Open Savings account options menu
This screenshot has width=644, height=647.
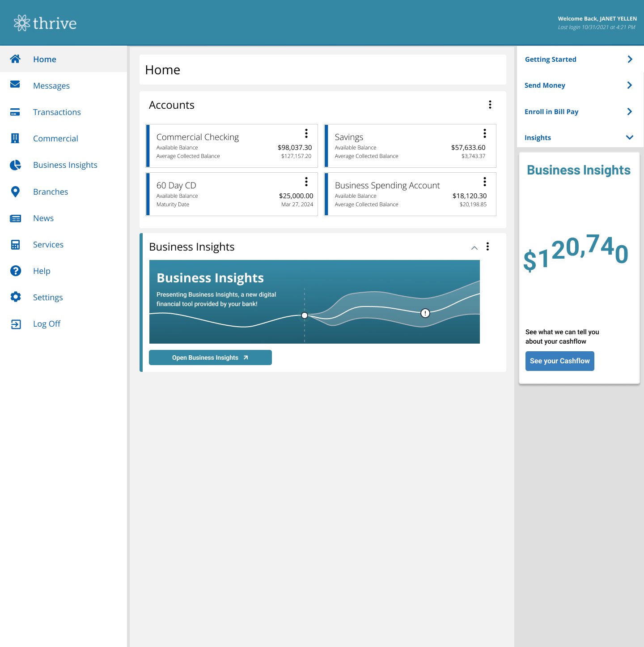pos(485,133)
